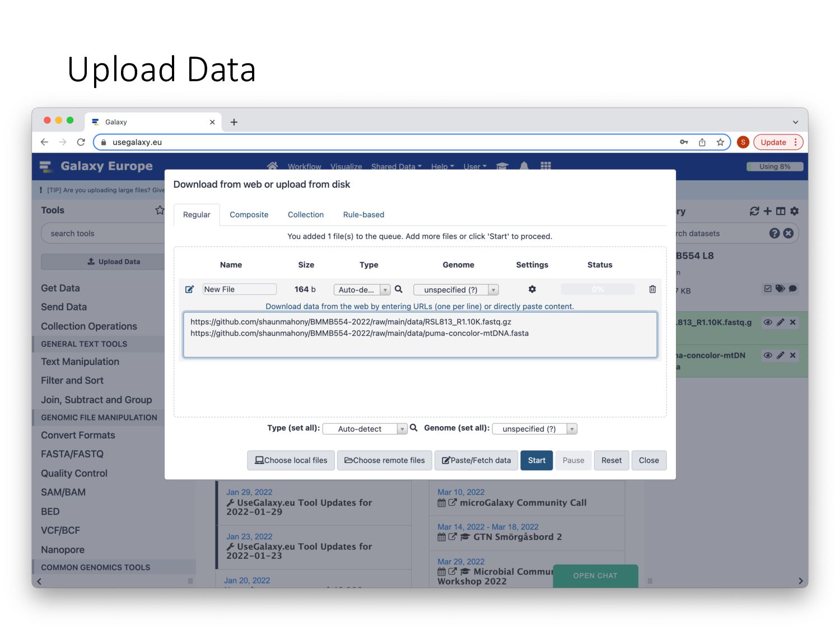Viewport: 840px width, 630px height.
Task: Expand the Shared Data menu
Action: click(396, 166)
